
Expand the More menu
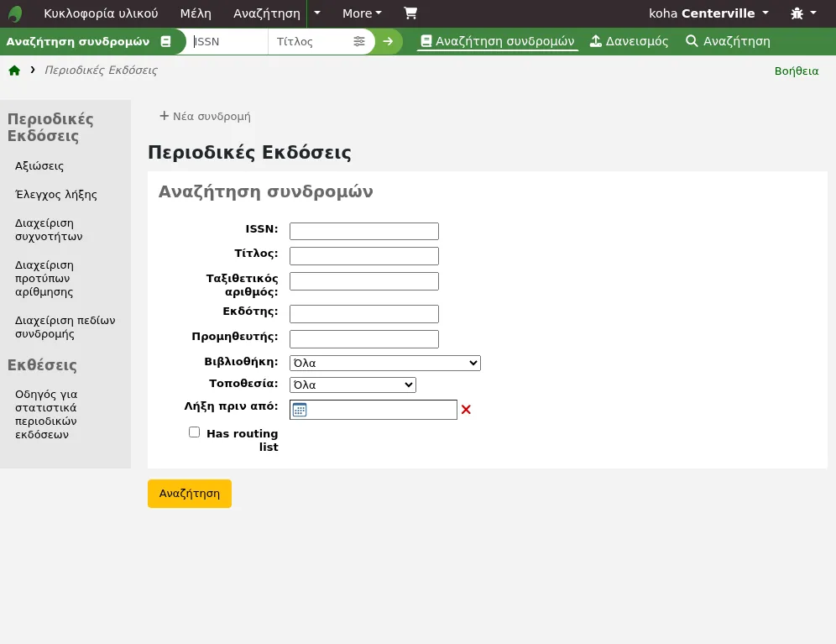362,13
